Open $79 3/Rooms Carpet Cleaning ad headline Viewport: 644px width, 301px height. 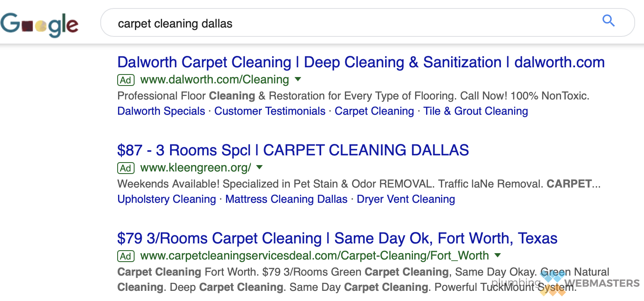337,238
